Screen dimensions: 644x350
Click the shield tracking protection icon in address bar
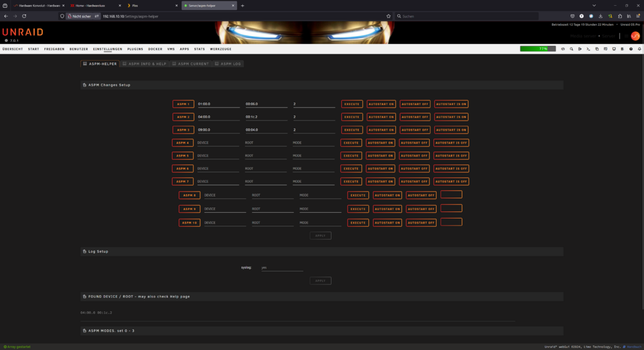(x=62, y=16)
